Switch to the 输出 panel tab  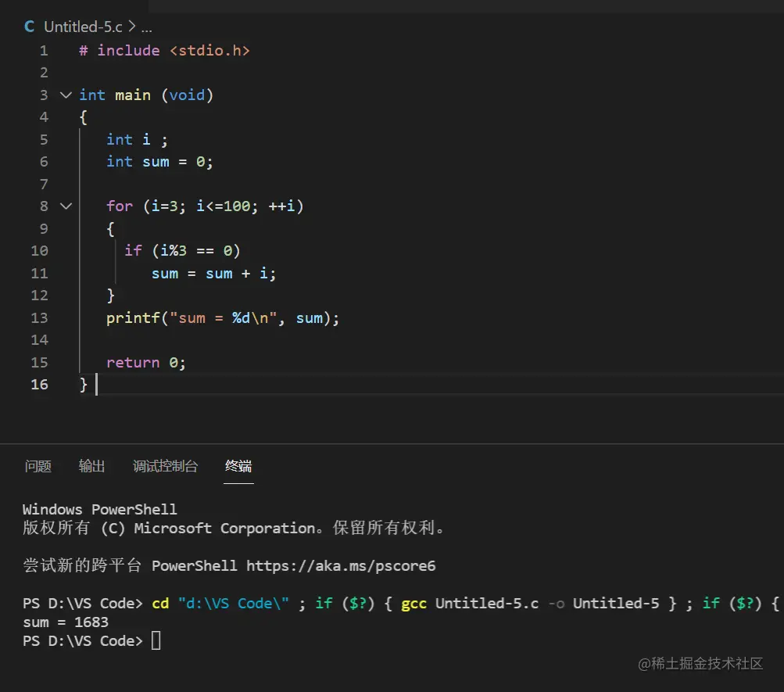click(x=92, y=467)
